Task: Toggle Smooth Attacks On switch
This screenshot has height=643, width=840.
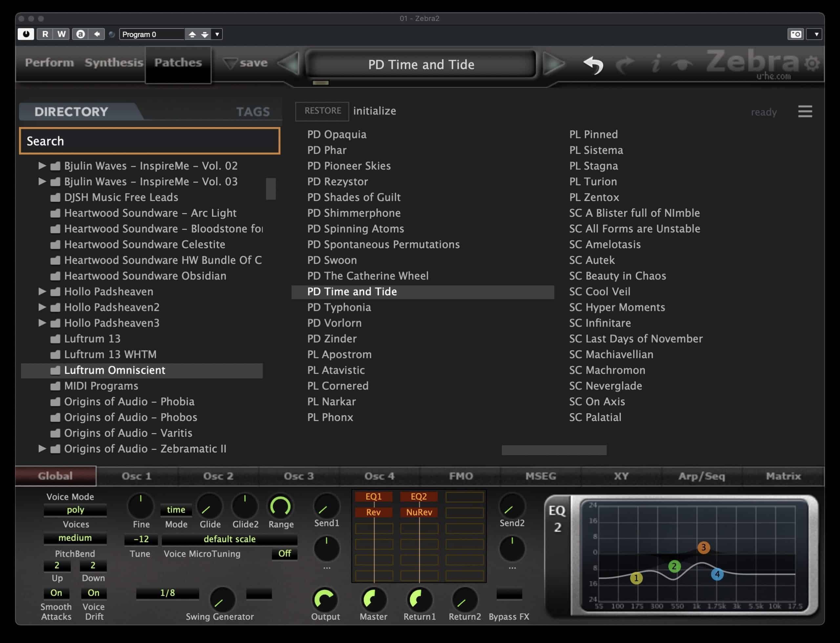Action: tap(56, 593)
